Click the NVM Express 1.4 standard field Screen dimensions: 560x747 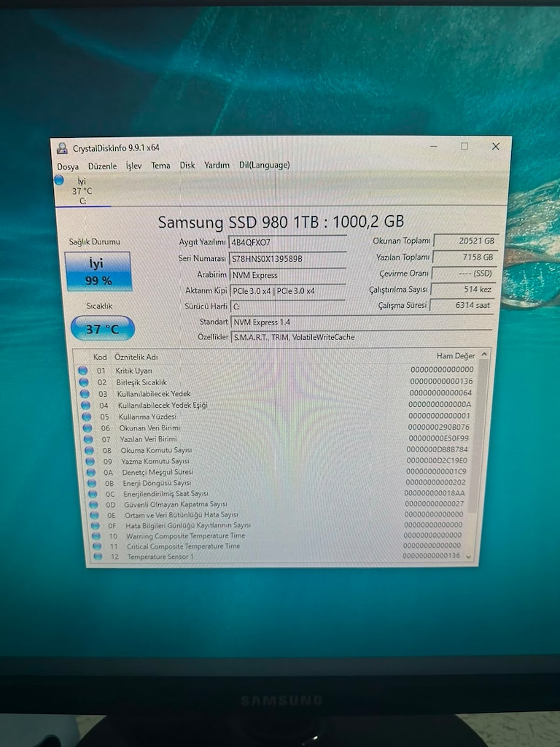pyautogui.click(x=361, y=322)
